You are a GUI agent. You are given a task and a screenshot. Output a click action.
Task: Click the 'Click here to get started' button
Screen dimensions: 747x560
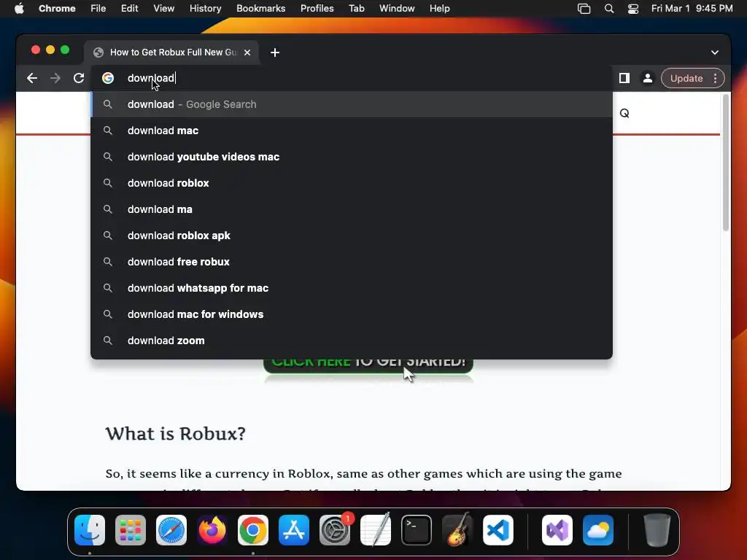click(368, 366)
